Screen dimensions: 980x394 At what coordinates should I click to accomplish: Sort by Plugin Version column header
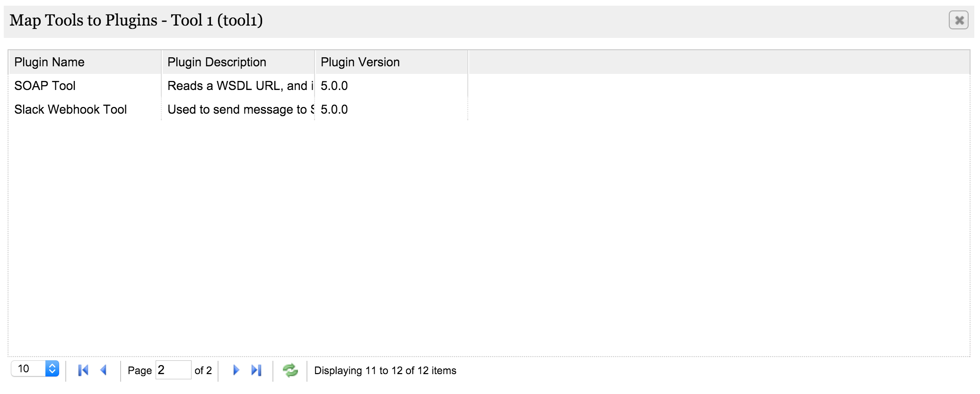[x=360, y=62]
